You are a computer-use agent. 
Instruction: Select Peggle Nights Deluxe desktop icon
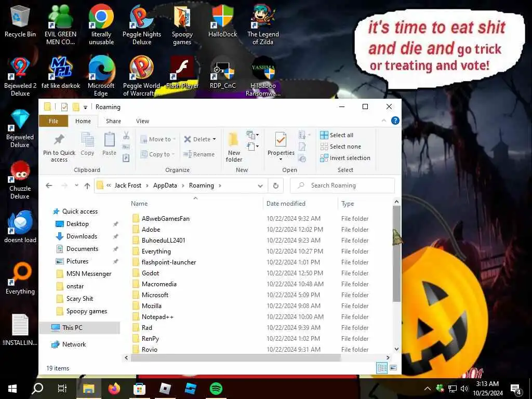[141, 24]
